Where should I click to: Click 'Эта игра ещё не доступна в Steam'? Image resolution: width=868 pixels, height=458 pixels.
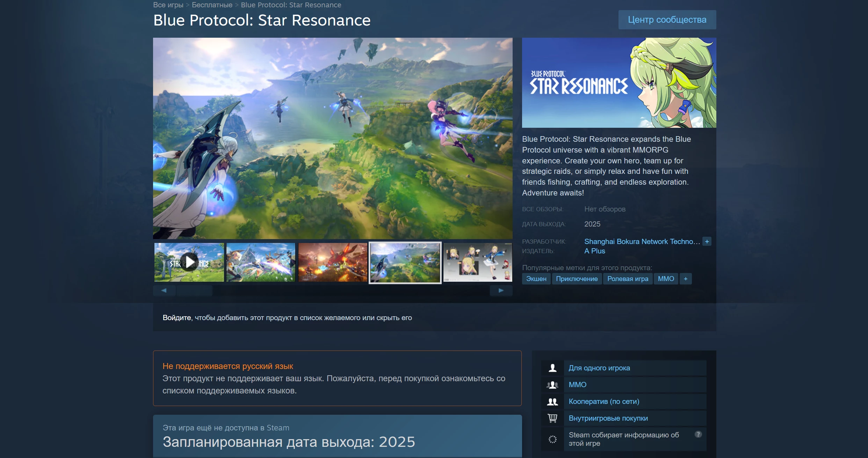[226, 428]
